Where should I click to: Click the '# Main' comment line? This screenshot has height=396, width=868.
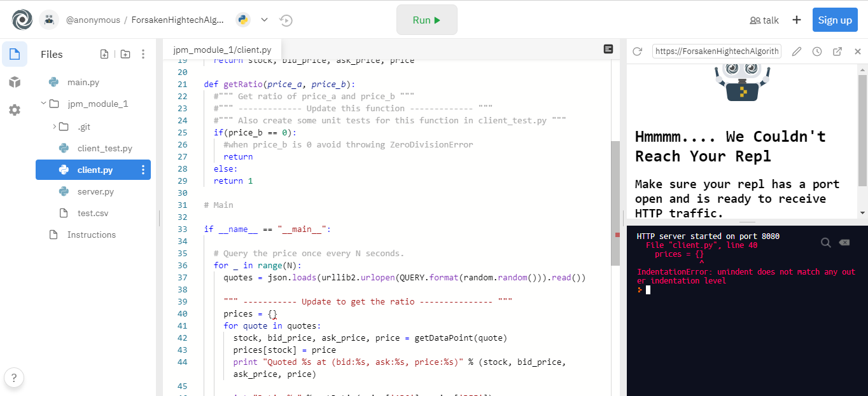218,205
